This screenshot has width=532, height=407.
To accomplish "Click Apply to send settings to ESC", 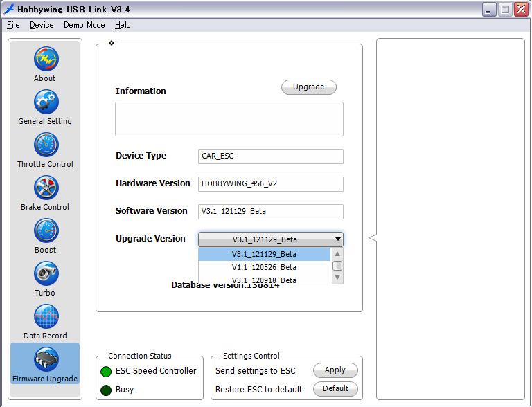I will point(335,370).
